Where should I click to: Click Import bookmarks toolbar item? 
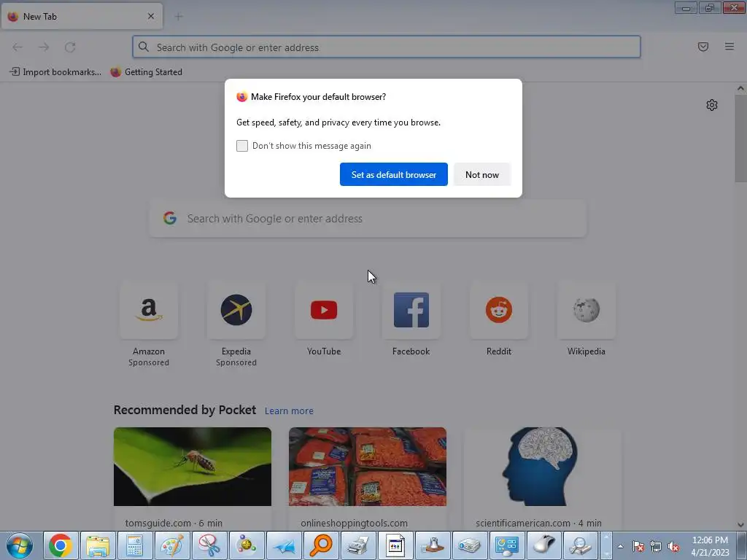tap(55, 72)
